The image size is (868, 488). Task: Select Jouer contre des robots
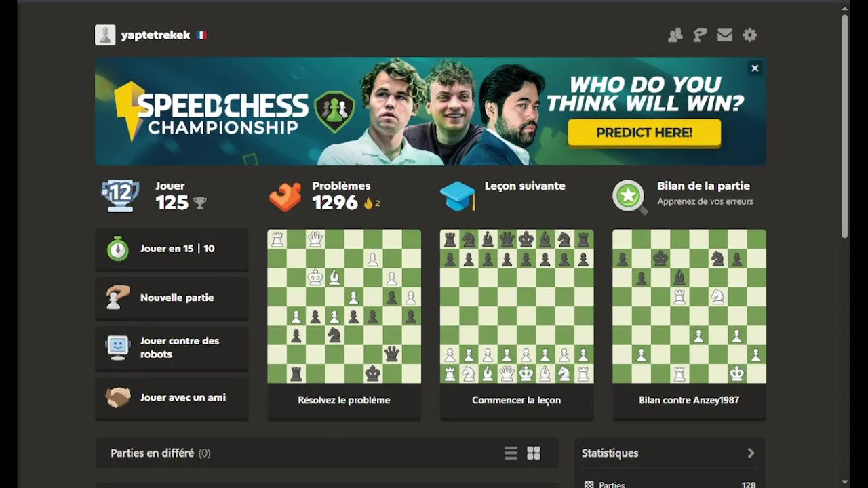(x=172, y=348)
